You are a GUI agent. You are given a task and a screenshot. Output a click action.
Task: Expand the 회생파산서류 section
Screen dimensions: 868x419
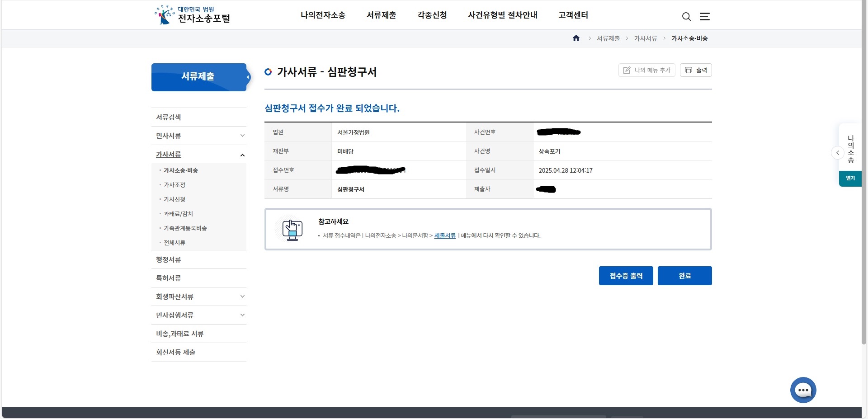pyautogui.click(x=243, y=297)
